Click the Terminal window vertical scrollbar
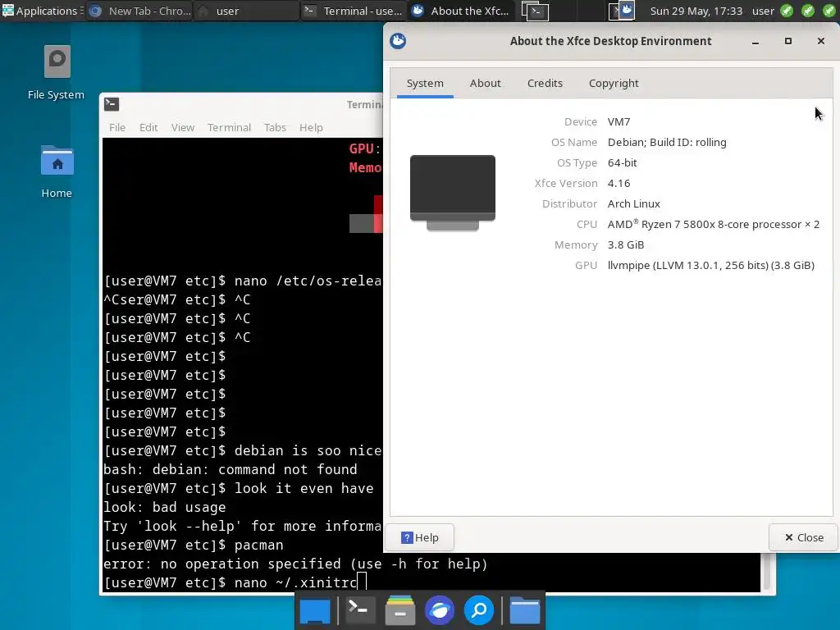Viewport: 840px width, 630px height. [x=767, y=572]
